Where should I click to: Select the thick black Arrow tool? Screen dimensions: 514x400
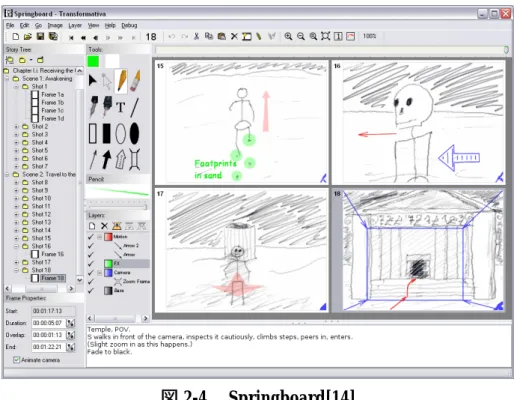point(106,160)
